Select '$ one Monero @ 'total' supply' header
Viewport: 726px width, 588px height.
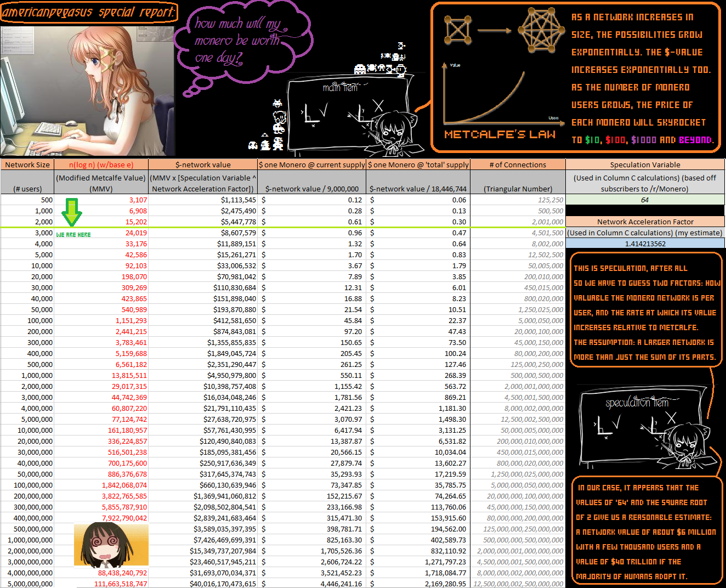click(x=418, y=165)
